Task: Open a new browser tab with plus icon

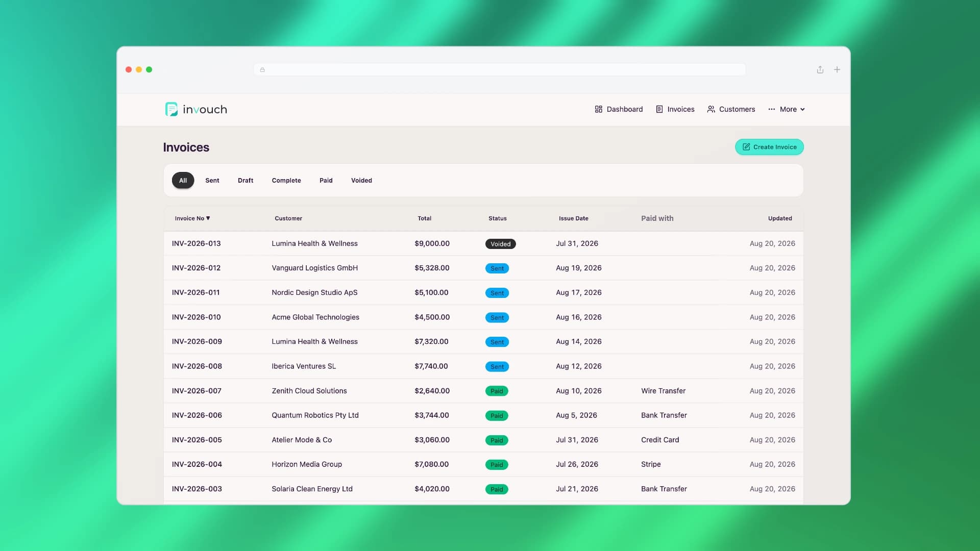Action: coord(837,69)
